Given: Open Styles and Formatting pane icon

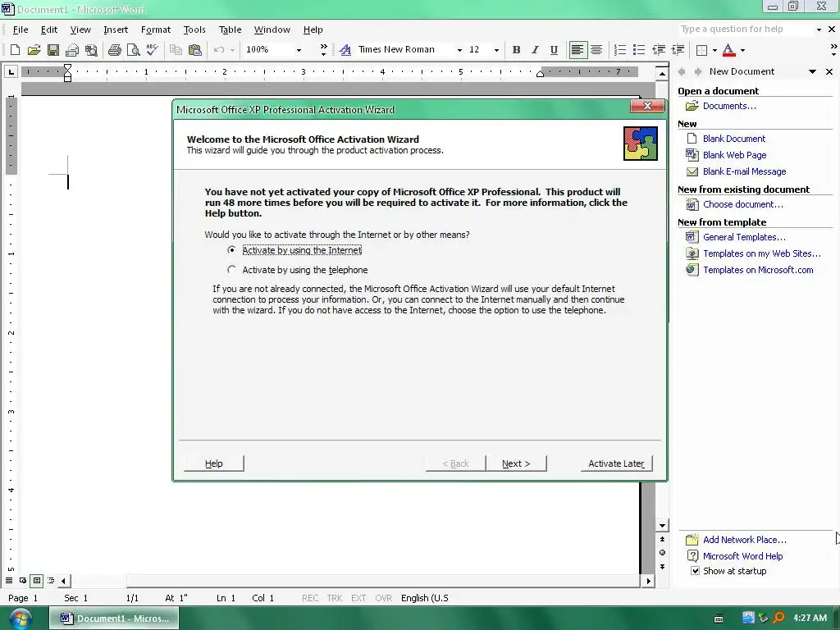Looking at the screenshot, I should 345,50.
